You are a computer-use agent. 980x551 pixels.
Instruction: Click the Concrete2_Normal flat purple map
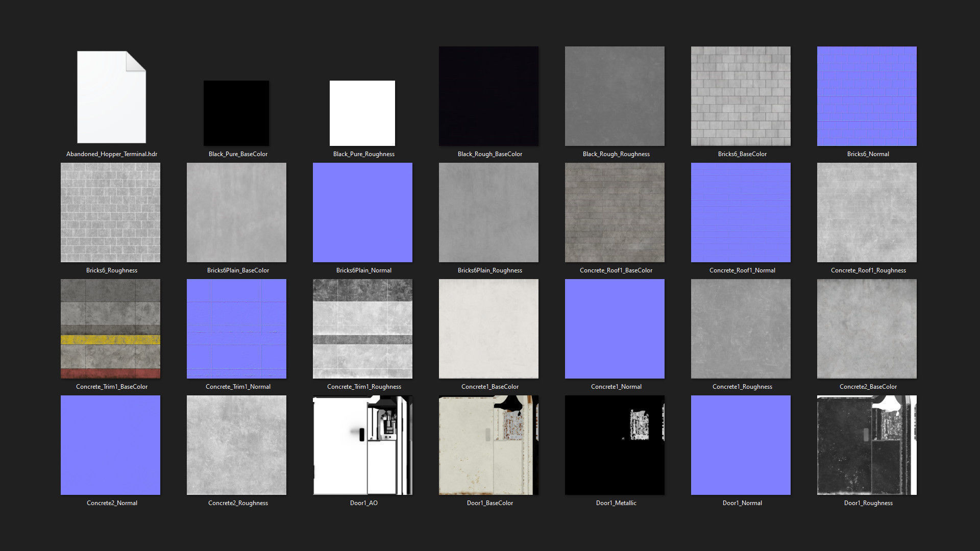pos(110,445)
